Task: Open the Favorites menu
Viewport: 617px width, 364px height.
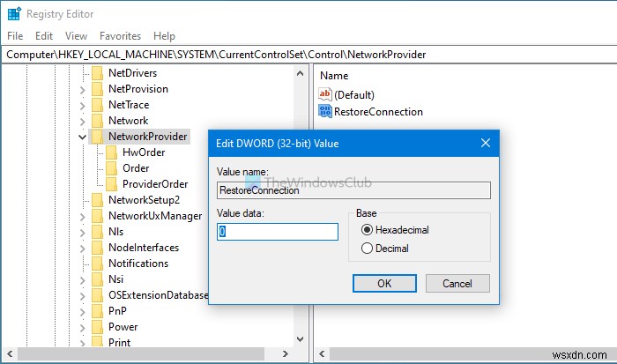Action: (x=120, y=36)
